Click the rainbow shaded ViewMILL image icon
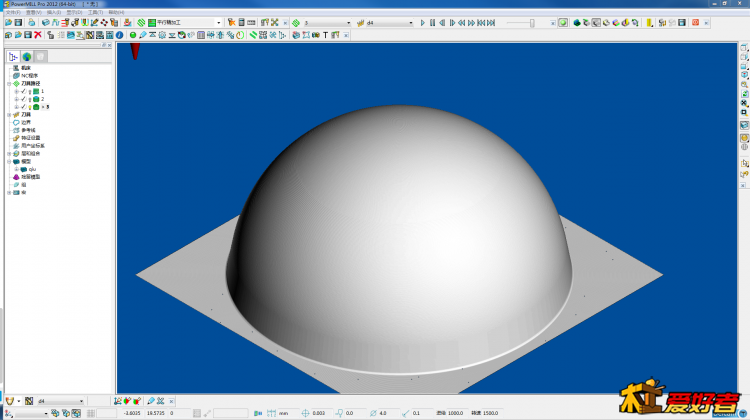This screenshot has width=750, height=420. point(616,22)
